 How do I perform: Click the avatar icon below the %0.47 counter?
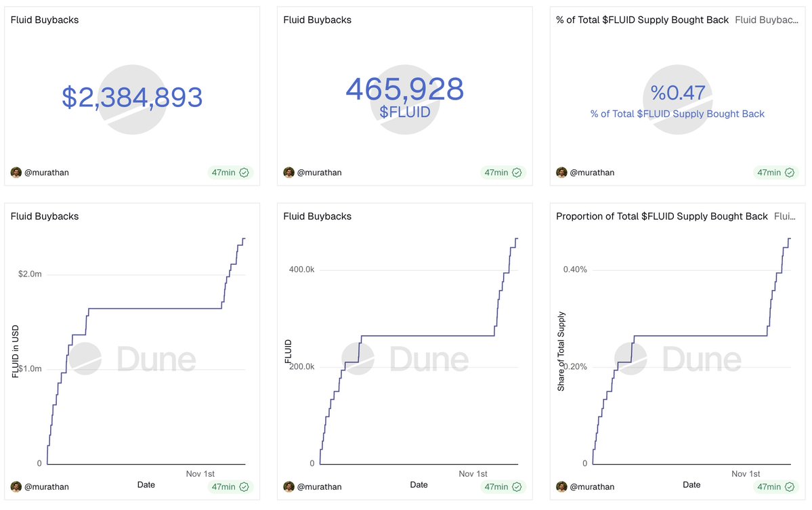tap(562, 173)
